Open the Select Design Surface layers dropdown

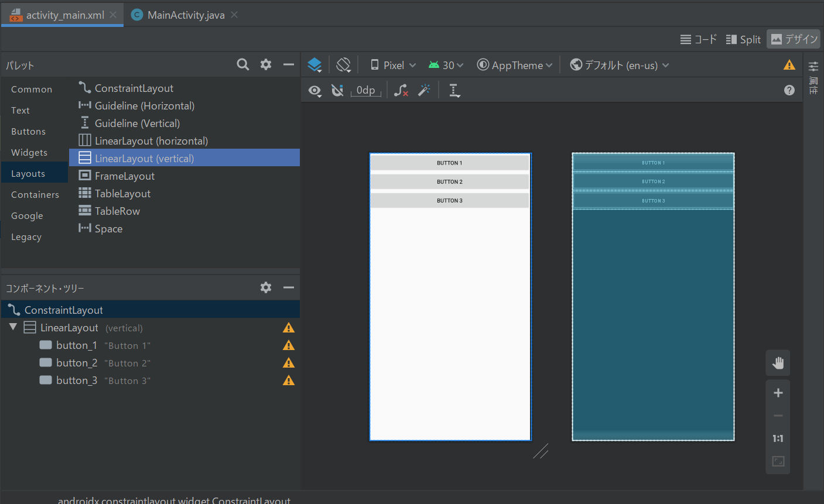pos(315,65)
